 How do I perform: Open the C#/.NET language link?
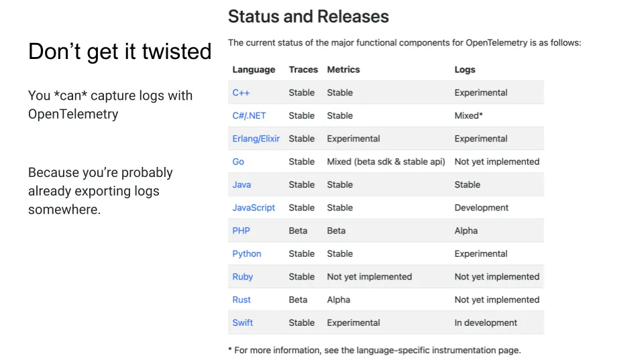[x=249, y=116]
